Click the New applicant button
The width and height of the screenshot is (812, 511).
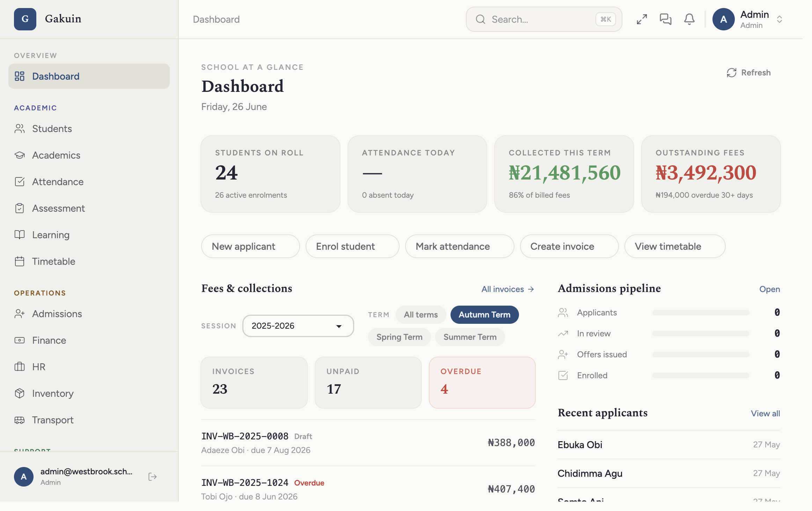(x=250, y=246)
